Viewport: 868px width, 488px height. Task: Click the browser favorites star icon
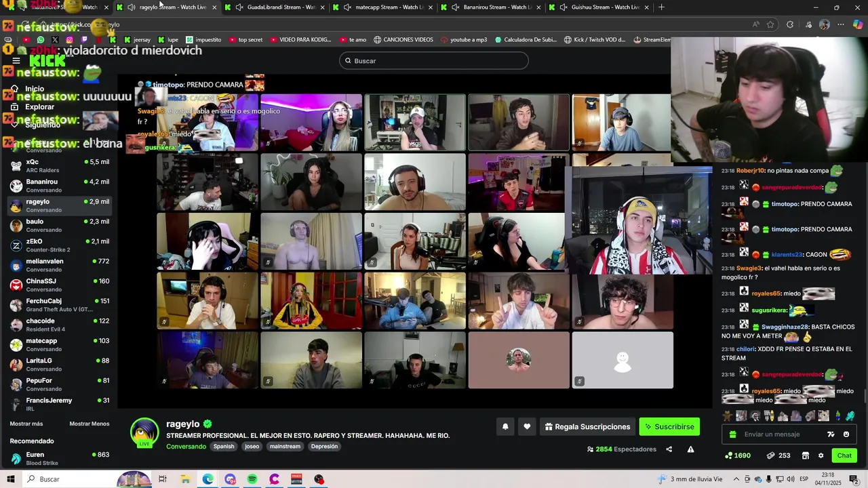770,24
